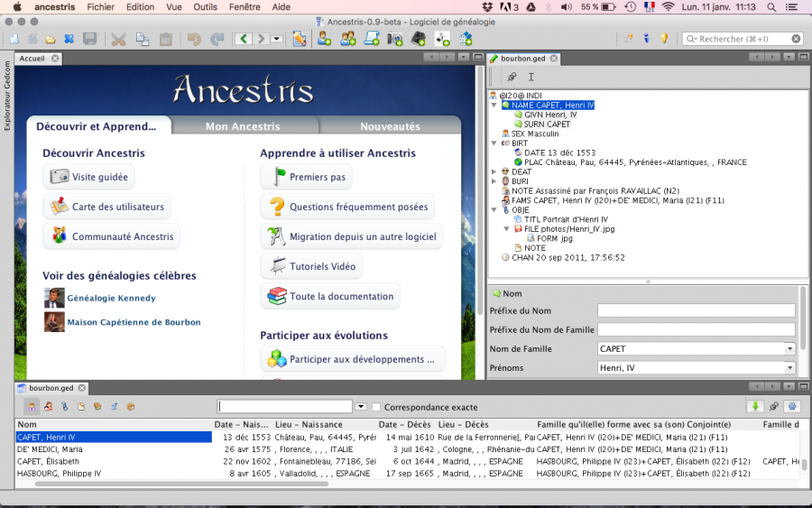The width and height of the screenshot is (812, 508).
Task: Open the entity editor pencil icon
Action: tap(300, 39)
